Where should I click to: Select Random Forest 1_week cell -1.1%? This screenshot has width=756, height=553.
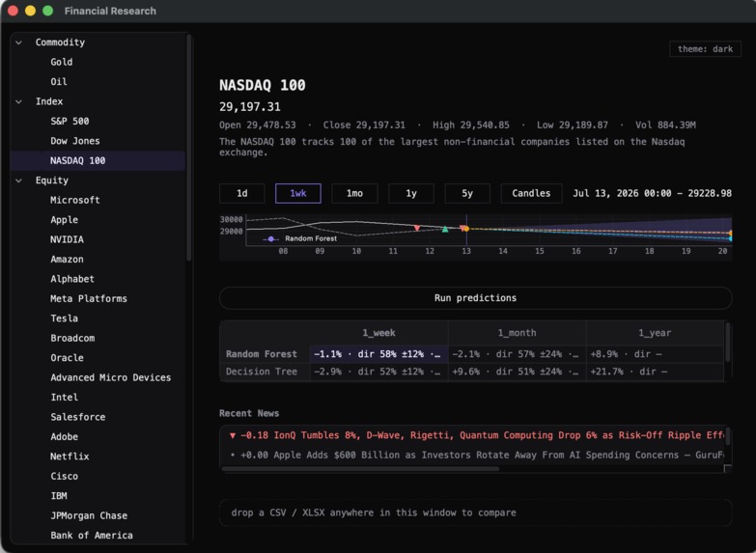click(x=378, y=354)
